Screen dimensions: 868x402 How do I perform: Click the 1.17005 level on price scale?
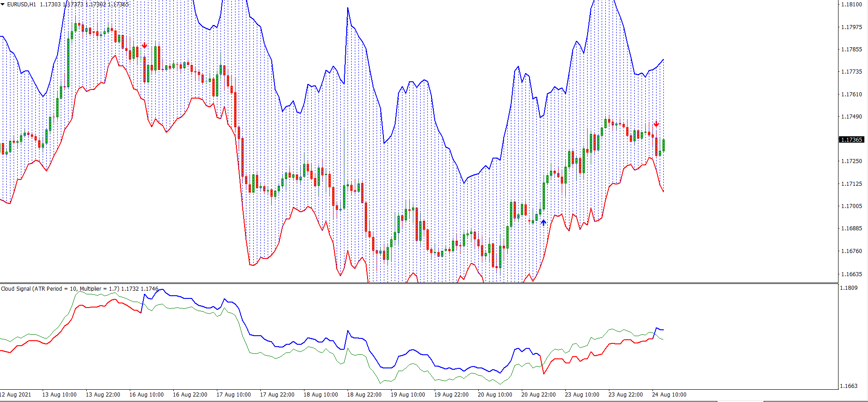pyautogui.click(x=851, y=206)
